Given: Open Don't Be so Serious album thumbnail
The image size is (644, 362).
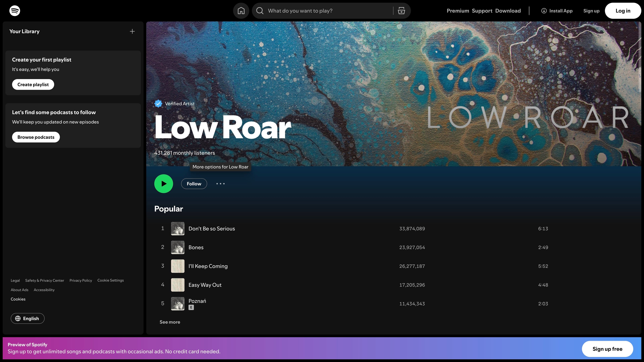Looking at the screenshot, I should tap(177, 228).
